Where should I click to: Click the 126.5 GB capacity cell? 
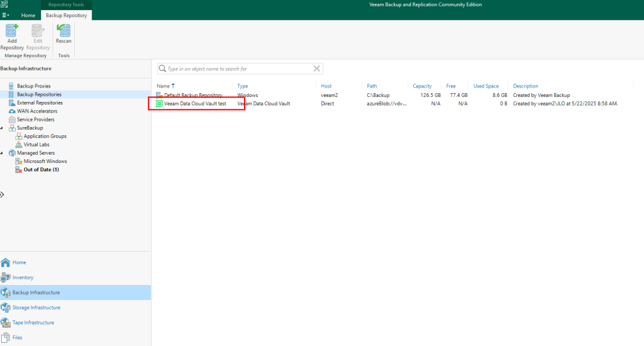click(430, 95)
